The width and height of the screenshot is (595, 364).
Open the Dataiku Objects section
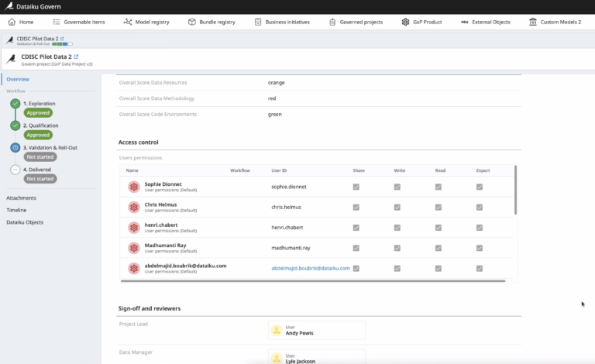tap(25, 222)
